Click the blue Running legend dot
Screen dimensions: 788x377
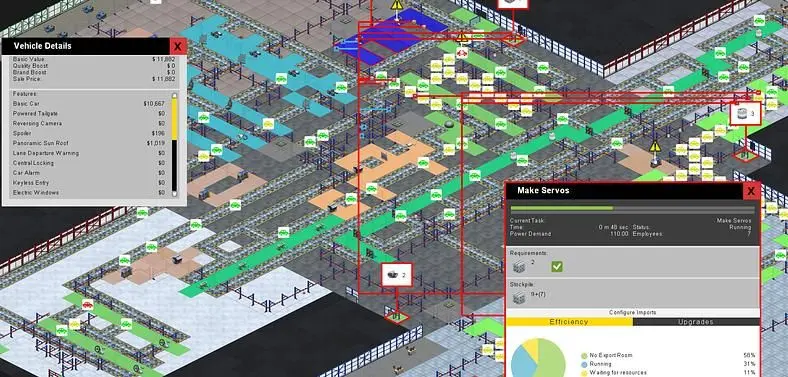tap(583, 364)
